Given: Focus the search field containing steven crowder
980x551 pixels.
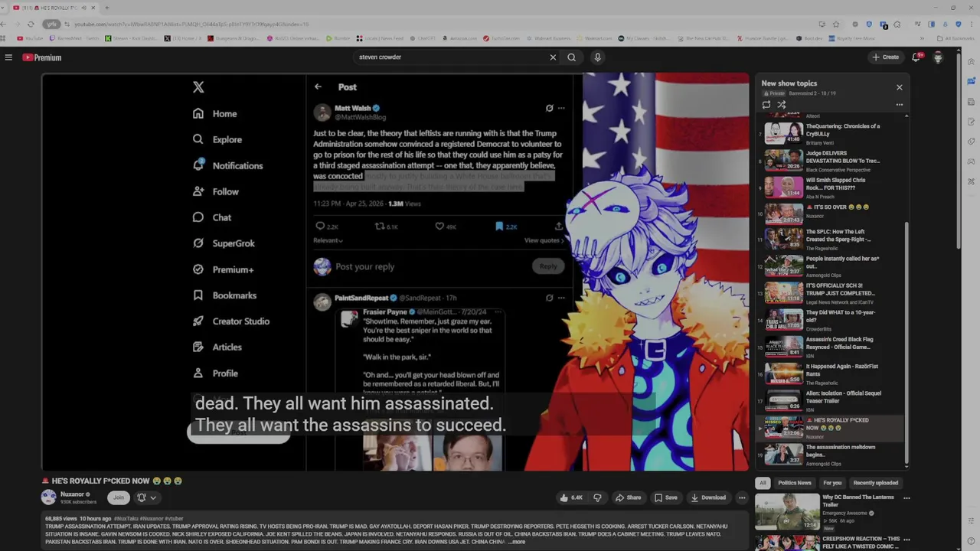Looking at the screenshot, I should point(452,57).
